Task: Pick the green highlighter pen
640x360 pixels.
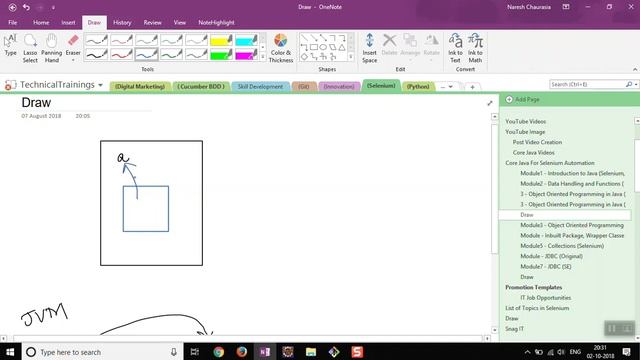Action: click(221, 54)
